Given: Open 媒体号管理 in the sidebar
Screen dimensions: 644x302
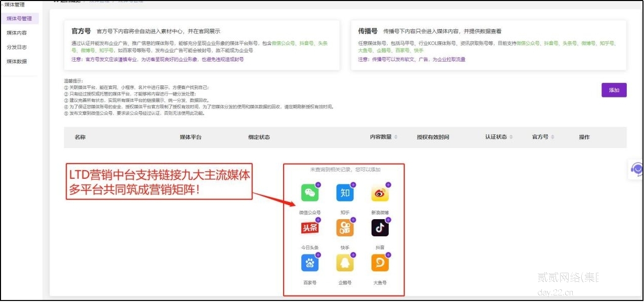Looking at the screenshot, I should click(19, 19).
